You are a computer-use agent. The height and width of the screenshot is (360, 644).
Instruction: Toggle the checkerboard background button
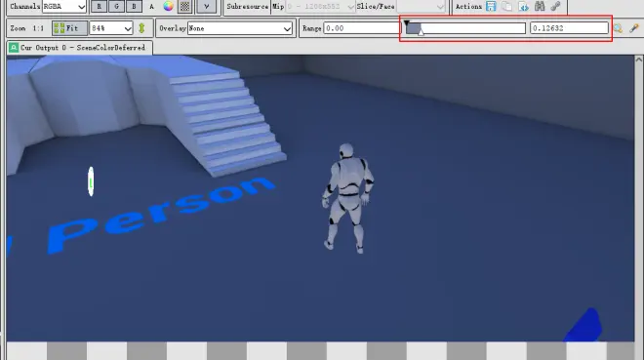tap(184, 6)
